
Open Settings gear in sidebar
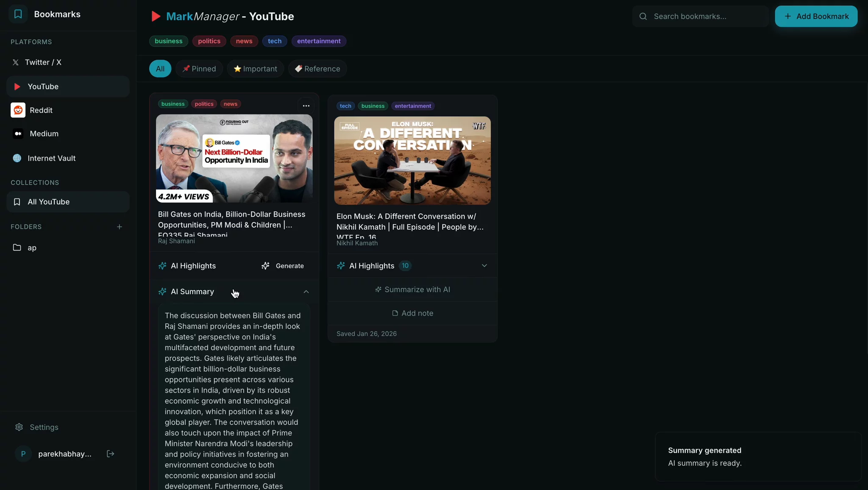[x=19, y=427]
